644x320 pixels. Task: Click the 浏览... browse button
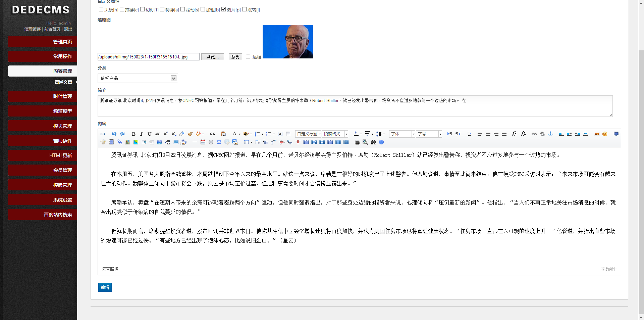click(213, 57)
